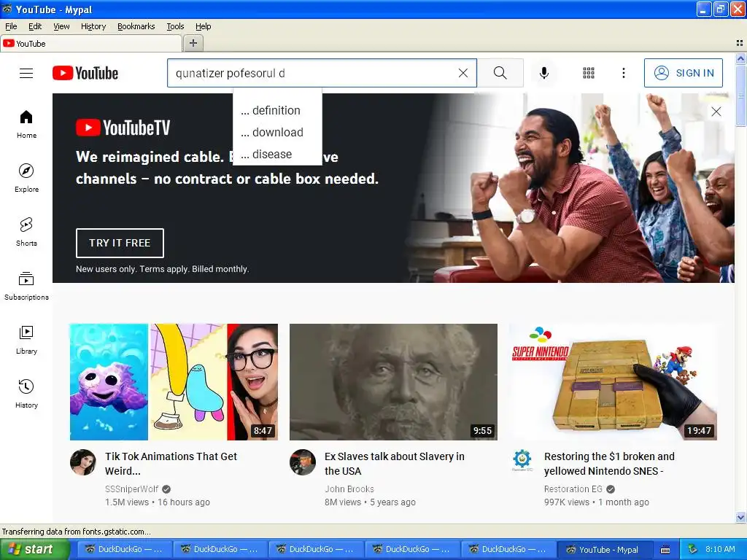Screen dimensions: 747x560
Task: Choose the "definition" search suggestion
Action: pos(277,111)
